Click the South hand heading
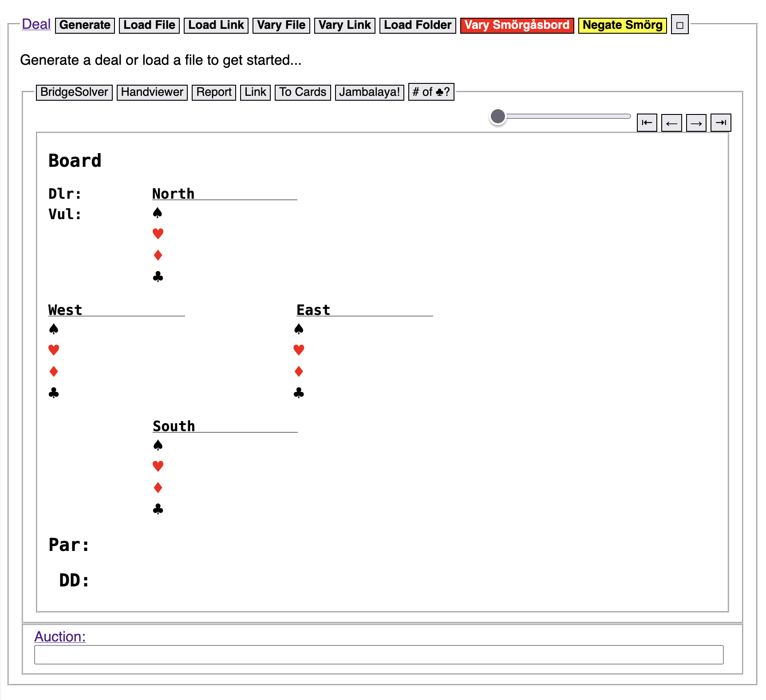The image size is (766, 700). click(x=174, y=426)
